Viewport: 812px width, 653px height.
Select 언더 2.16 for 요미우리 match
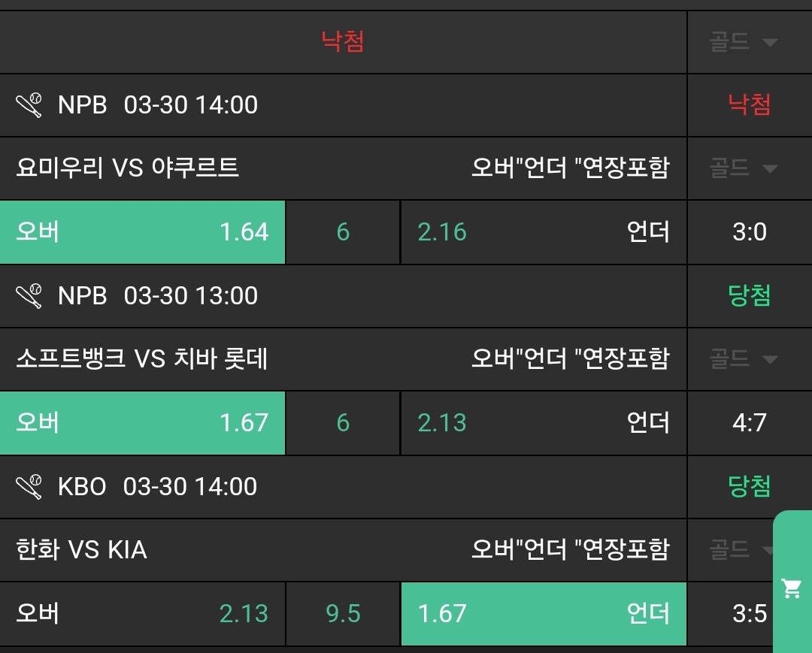tap(544, 232)
